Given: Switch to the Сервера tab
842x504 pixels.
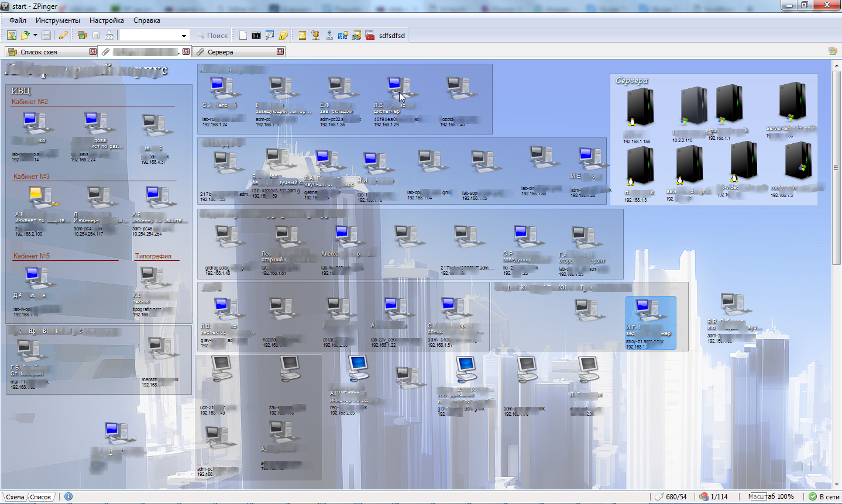Looking at the screenshot, I should click(220, 52).
